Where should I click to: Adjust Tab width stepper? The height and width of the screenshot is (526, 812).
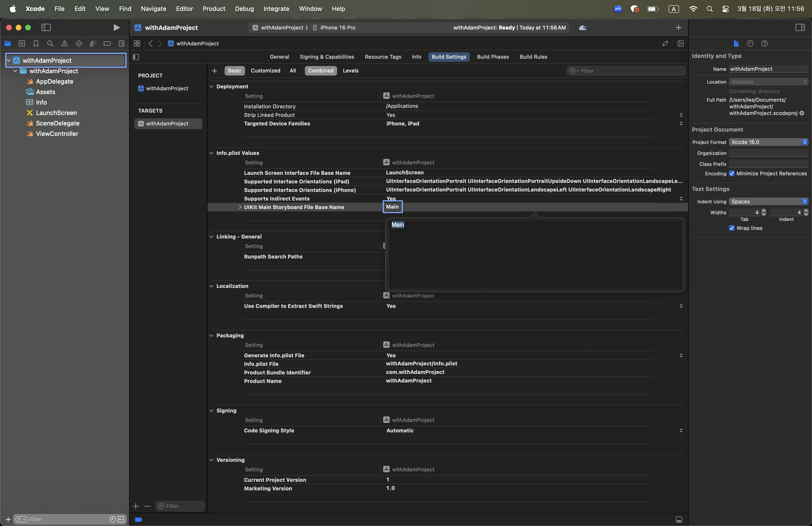tap(764, 212)
